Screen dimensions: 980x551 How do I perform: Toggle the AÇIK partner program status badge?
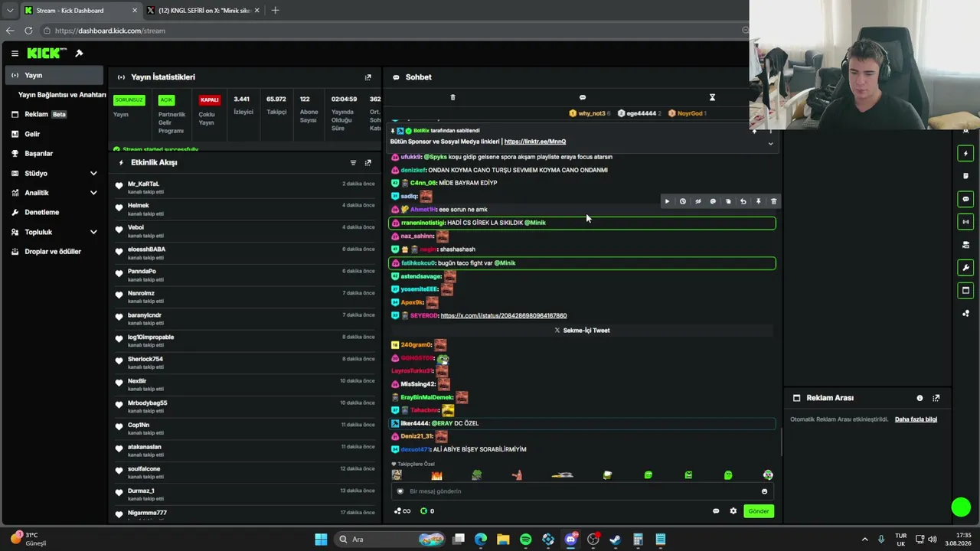pyautogui.click(x=166, y=100)
